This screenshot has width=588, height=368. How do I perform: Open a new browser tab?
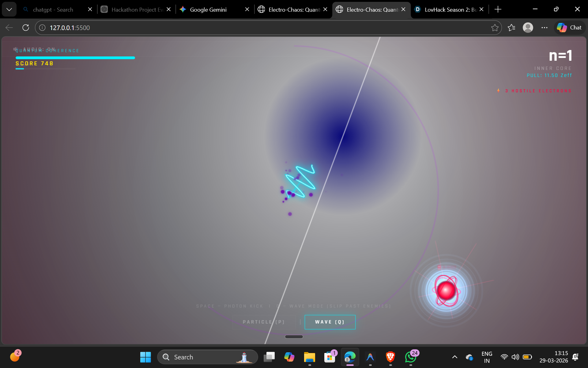(498, 10)
